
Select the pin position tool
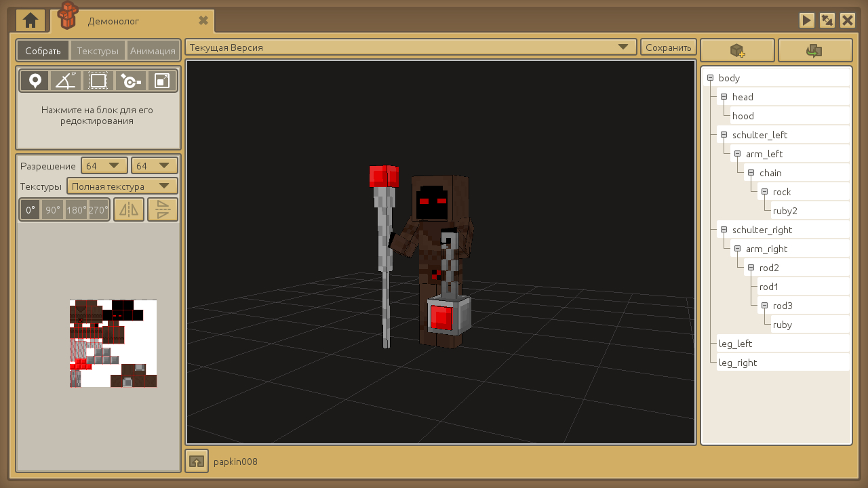35,81
